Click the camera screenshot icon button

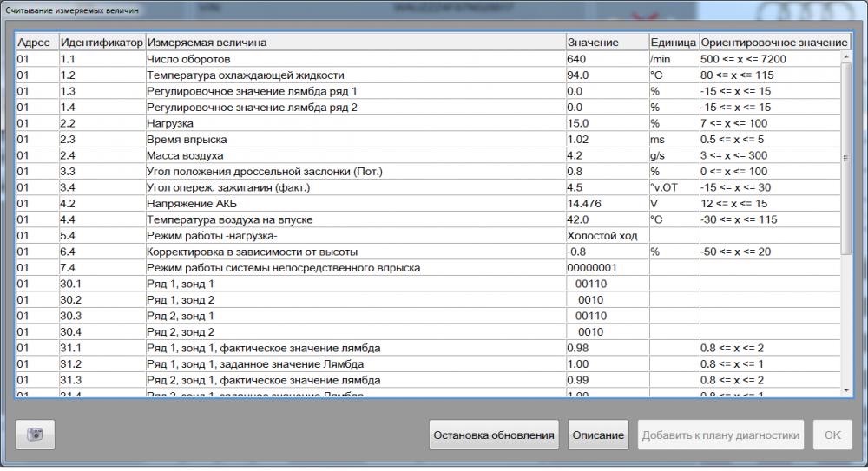pos(35,435)
